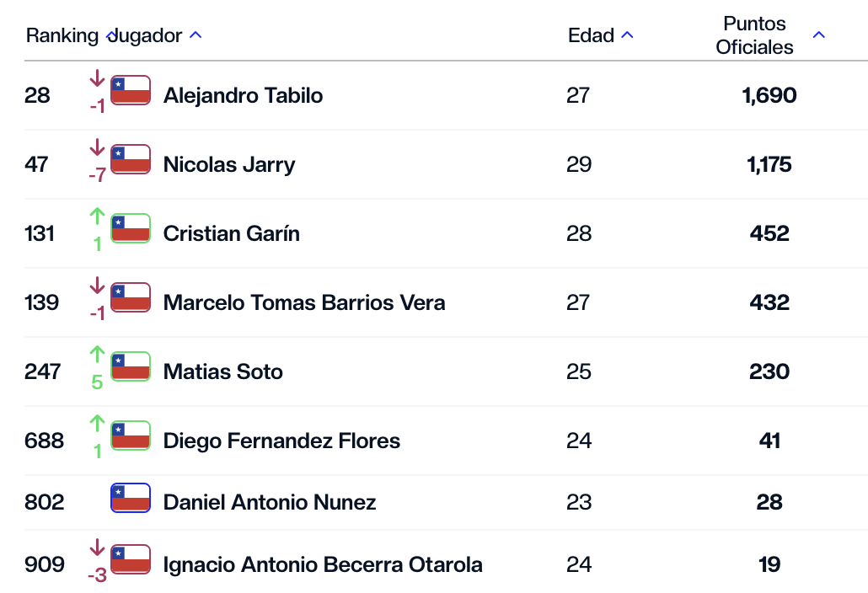The height and width of the screenshot is (593, 868).
Task: Open Cristian Garín's player link
Action: tap(232, 233)
